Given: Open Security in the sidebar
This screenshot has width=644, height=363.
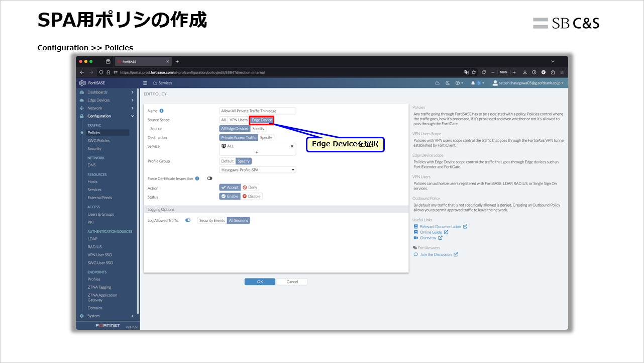Looking at the screenshot, I should click(x=94, y=149).
